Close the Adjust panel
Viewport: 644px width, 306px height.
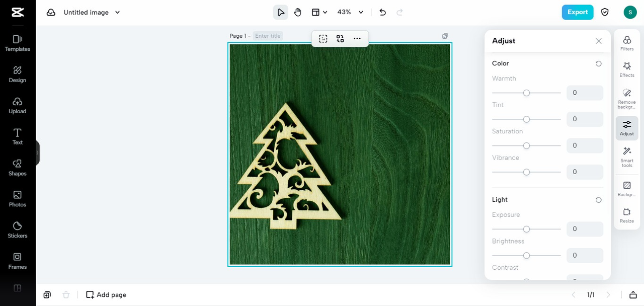coord(599,41)
